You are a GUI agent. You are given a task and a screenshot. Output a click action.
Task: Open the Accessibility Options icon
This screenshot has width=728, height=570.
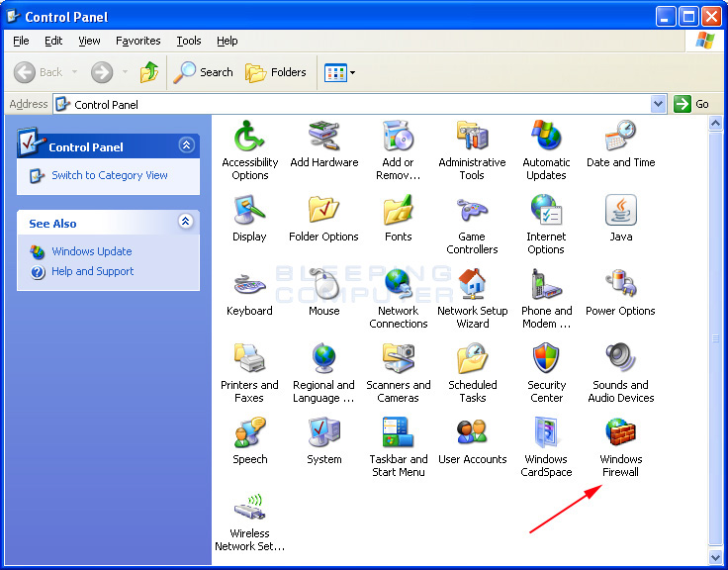pos(249,137)
